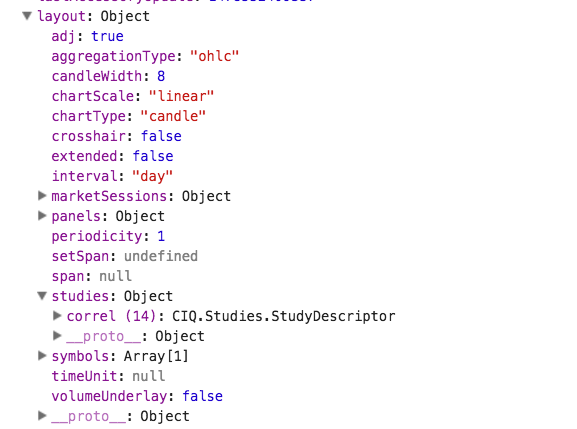Collapse the layout object tree
This screenshot has width=577, height=429.
[x=27, y=16]
